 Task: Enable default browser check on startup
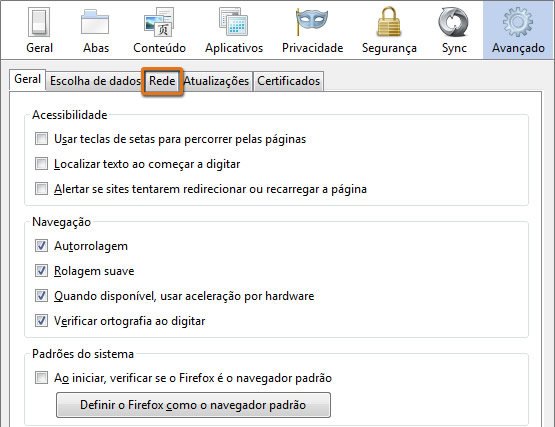tap(41, 378)
